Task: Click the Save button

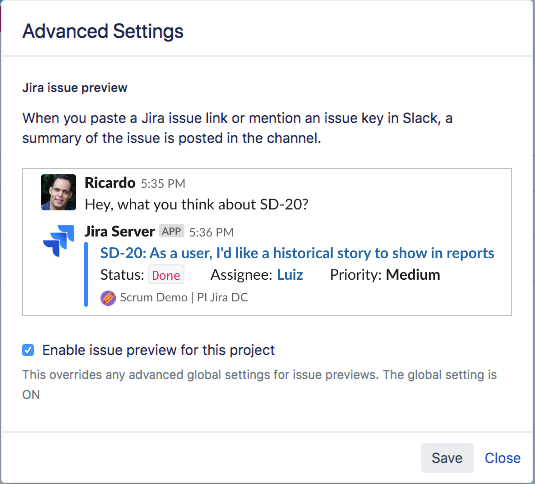Action: (447, 458)
